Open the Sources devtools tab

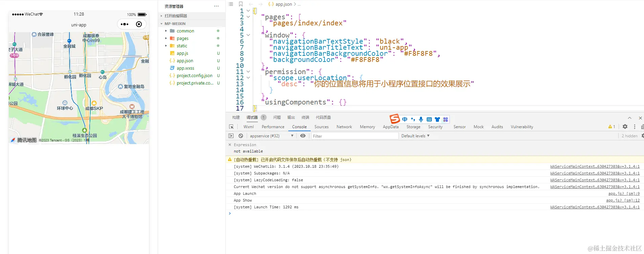[x=321, y=127]
